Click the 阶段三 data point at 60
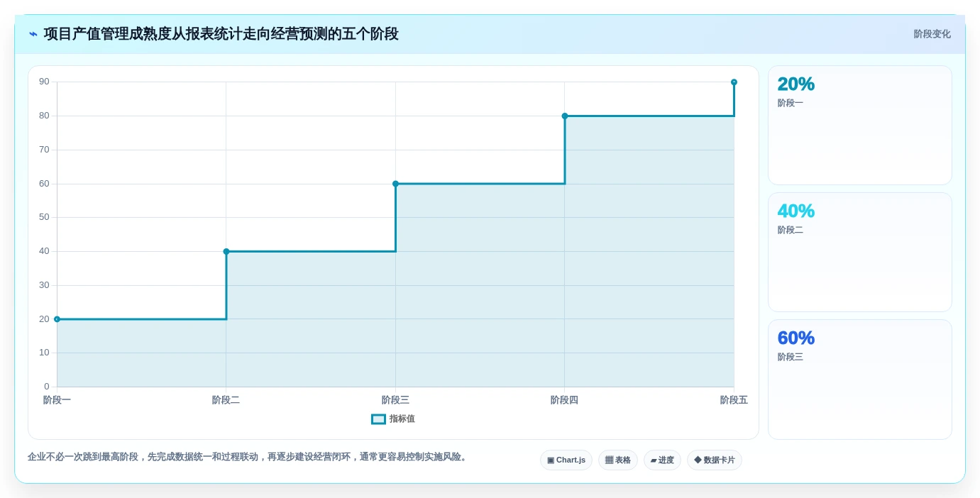The image size is (980, 498). pos(395,184)
